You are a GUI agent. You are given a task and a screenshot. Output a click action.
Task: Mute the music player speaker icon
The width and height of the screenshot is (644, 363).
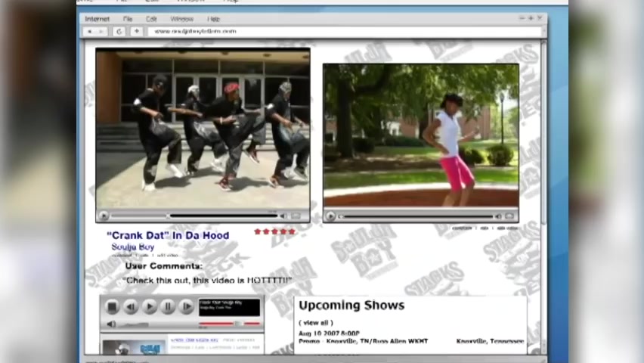(x=111, y=324)
